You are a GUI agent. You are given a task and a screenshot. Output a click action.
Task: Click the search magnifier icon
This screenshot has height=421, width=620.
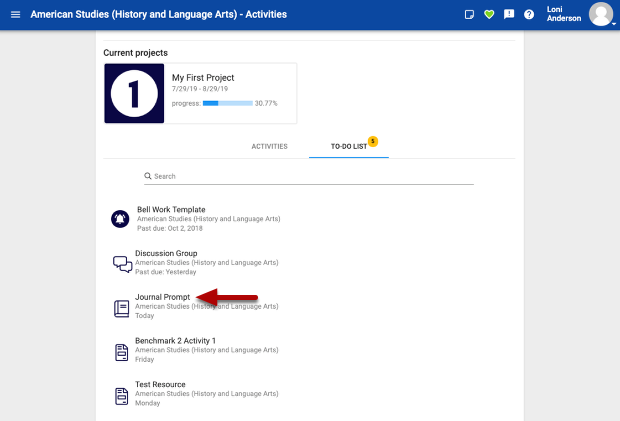coord(148,176)
